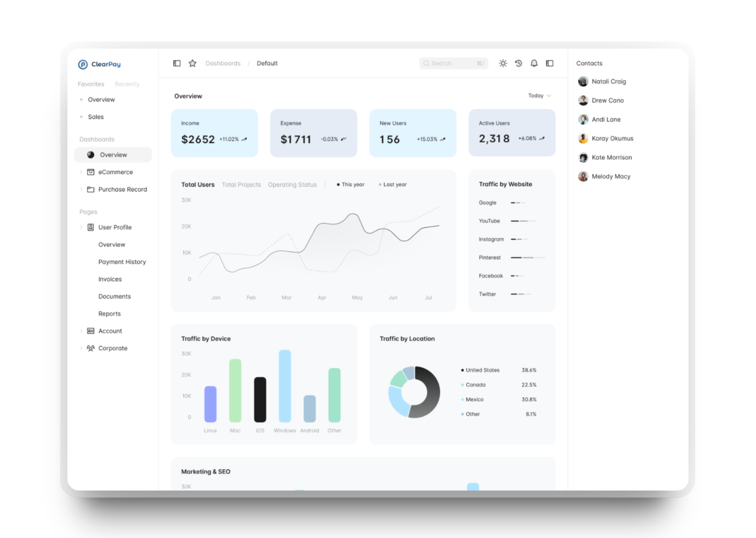Image resolution: width=756 pixels, height=538 pixels.
Task: Open Payment History page link
Action: coord(122,262)
